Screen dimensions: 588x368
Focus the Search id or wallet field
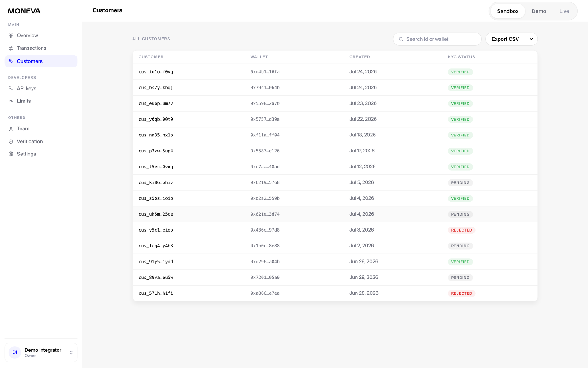pos(437,39)
